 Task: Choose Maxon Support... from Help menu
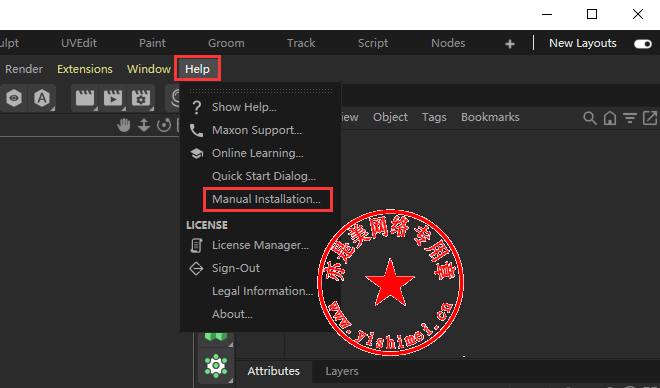[x=257, y=130]
